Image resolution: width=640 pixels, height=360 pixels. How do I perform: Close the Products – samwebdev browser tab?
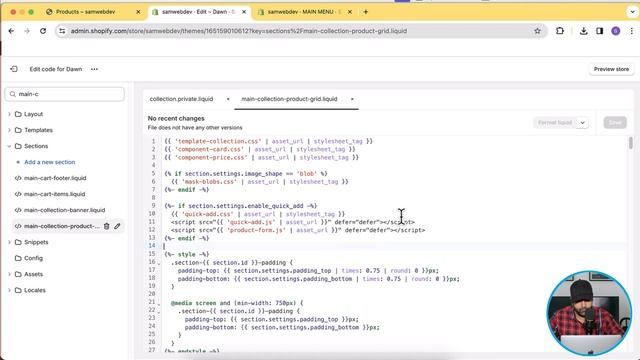pos(138,12)
